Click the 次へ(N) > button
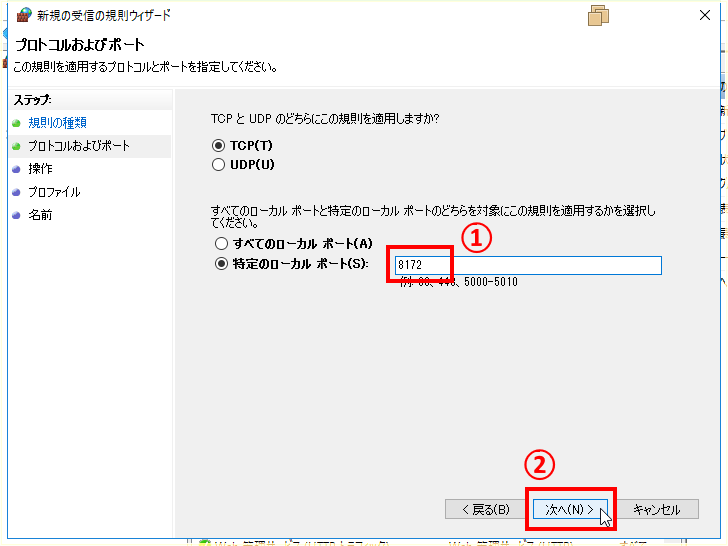728x546 pixels. (570, 509)
